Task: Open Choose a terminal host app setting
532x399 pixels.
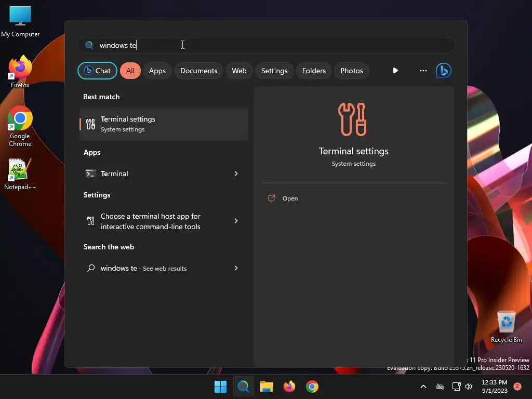Action: click(x=164, y=221)
